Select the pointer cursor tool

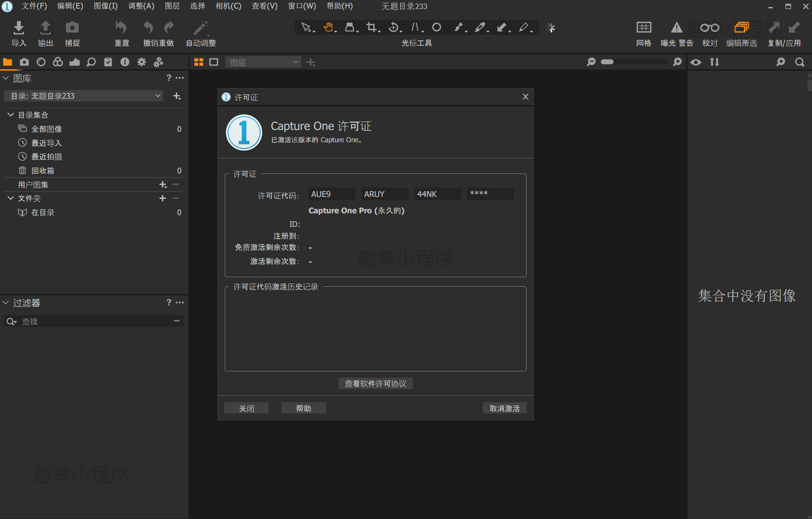click(307, 28)
